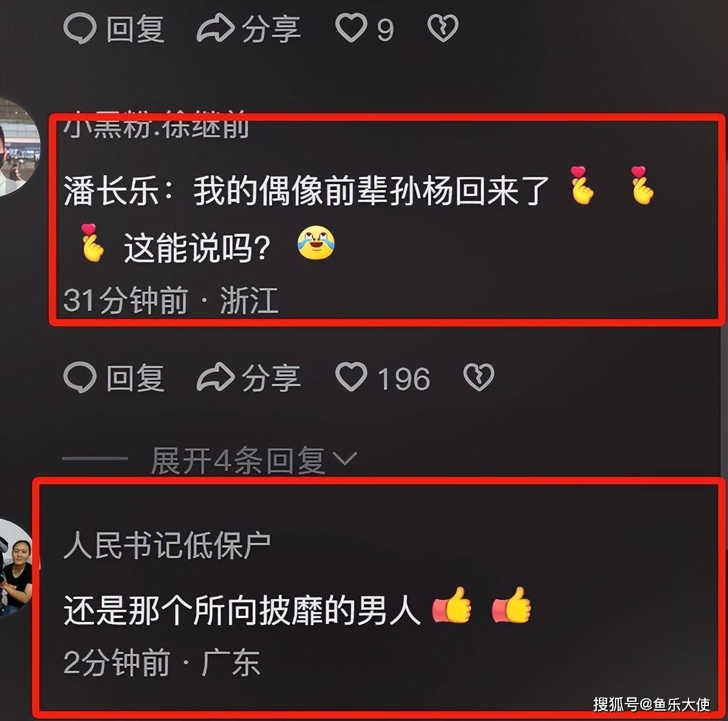728x721 pixels.
Task: Like the top comment with 9 likes
Action: click(351, 28)
